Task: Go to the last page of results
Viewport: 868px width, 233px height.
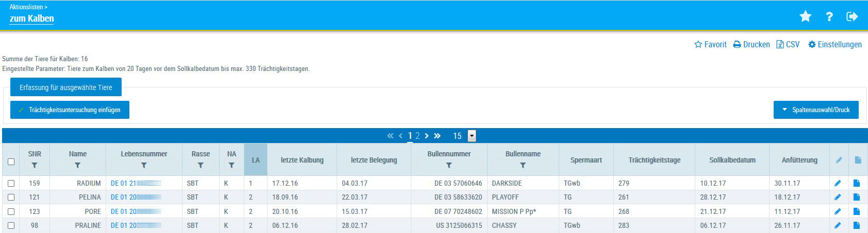Action: pyautogui.click(x=437, y=136)
